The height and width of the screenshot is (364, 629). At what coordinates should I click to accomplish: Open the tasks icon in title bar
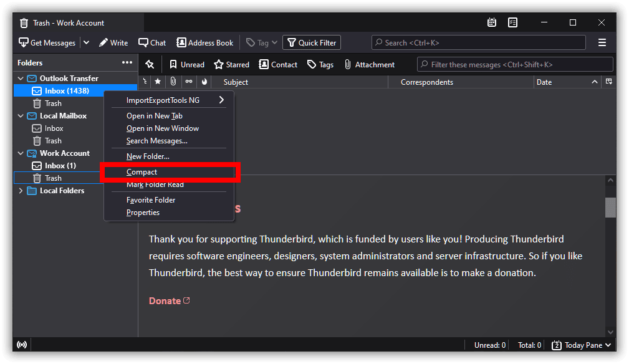point(512,22)
